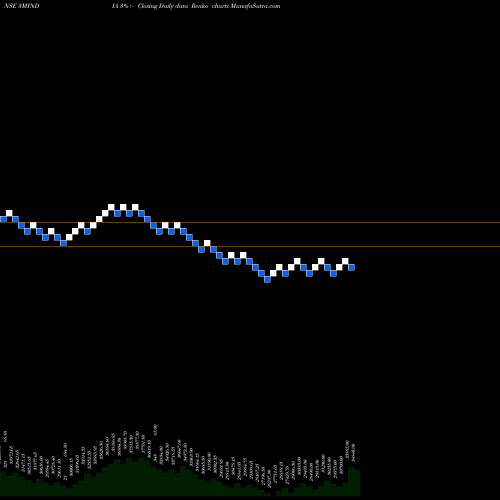This screenshot has width=500, height=500.
Task: Click the 'Closing Daily data' header text
Action: (x=163, y=6)
